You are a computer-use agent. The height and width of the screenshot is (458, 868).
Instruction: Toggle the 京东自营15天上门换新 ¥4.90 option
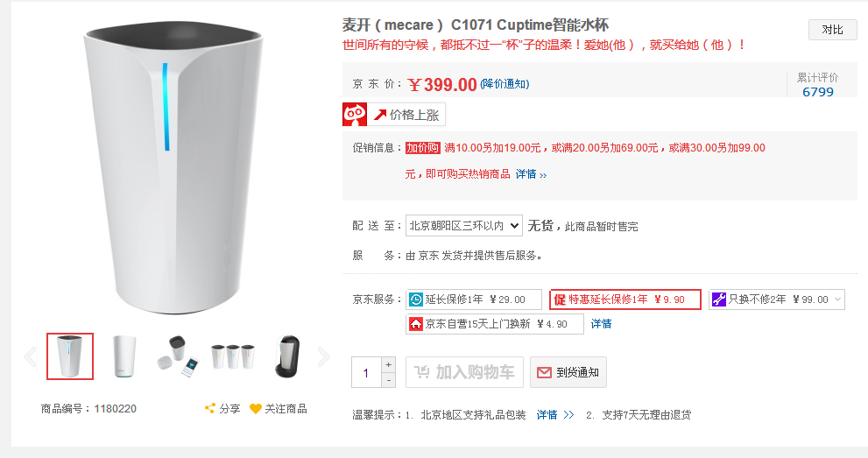tap(495, 324)
